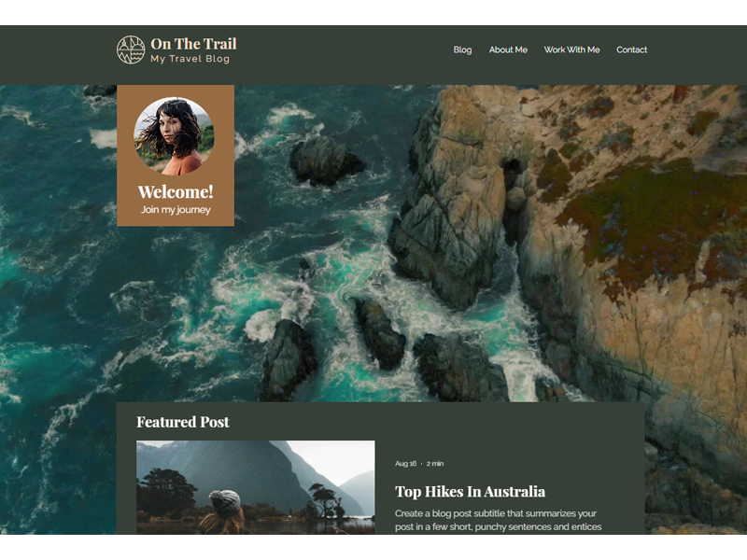Click the round On The Trail logo icon

[x=131, y=49]
